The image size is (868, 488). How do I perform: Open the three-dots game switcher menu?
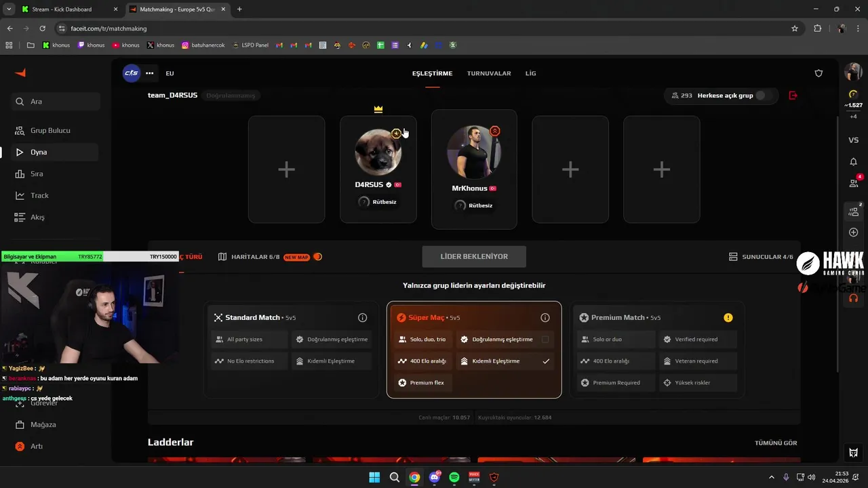click(150, 73)
